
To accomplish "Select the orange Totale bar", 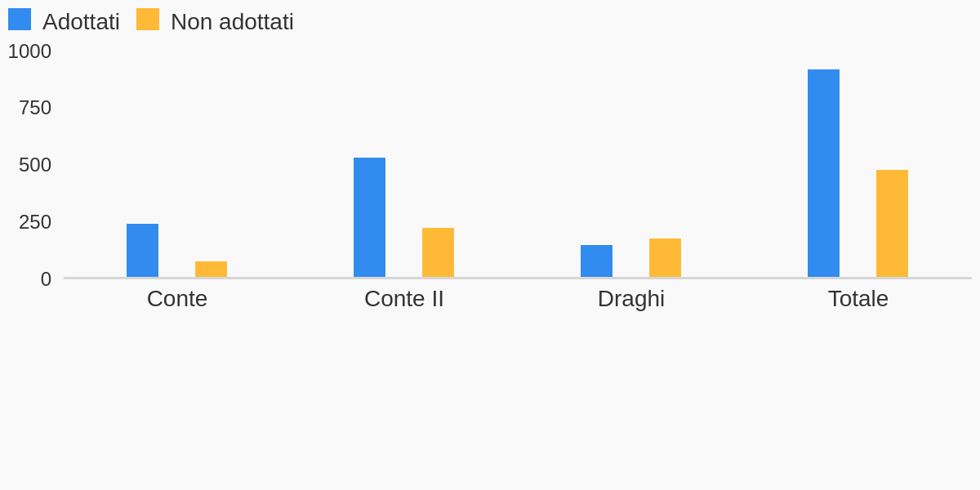I will [x=892, y=224].
